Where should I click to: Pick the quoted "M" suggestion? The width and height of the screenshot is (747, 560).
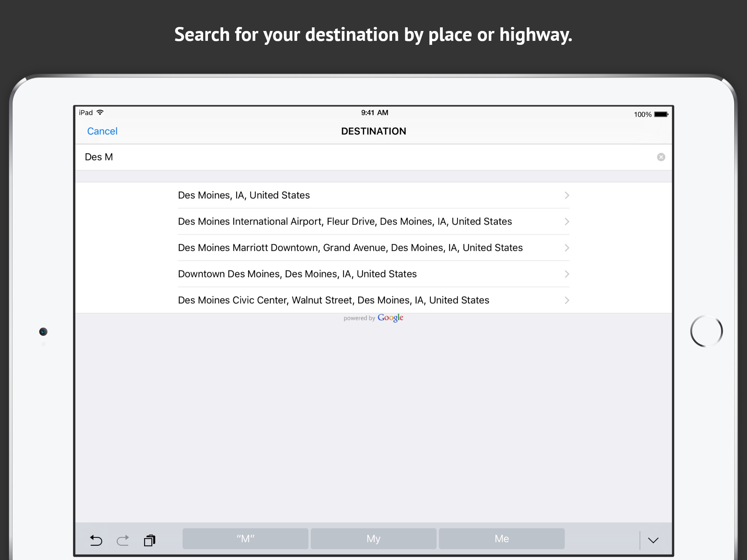[x=245, y=538]
